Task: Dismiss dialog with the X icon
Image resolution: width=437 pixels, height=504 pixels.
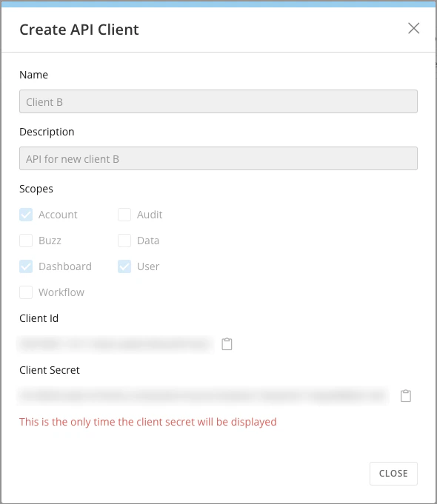Action: [x=413, y=28]
